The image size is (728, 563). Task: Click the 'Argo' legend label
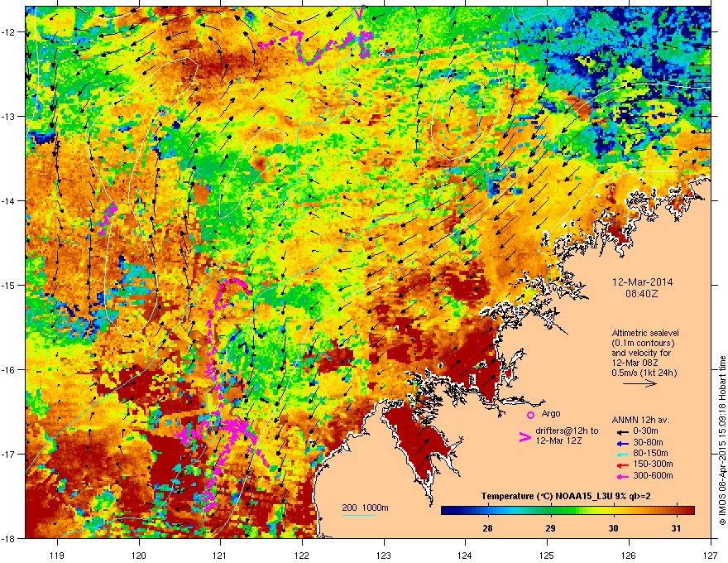coord(551,413)
